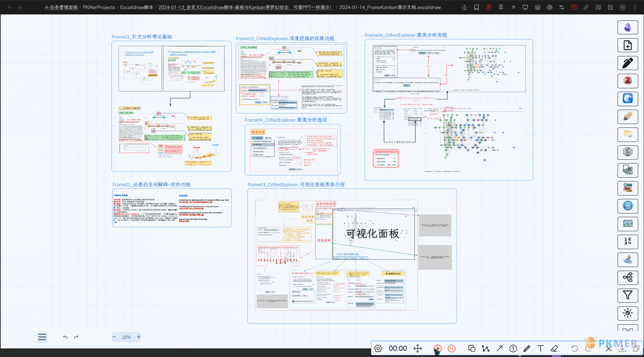Select the polyline path annotation tool
This screenshot has width=644, height=357.
(x=486, y=348)
